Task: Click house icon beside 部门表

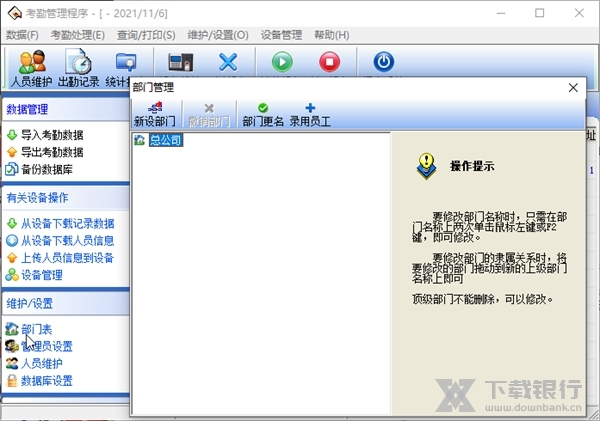Action: pos(12,329)
